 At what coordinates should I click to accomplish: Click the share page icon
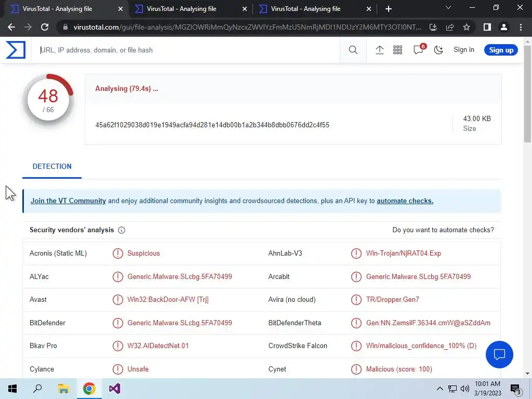point(450,27)
